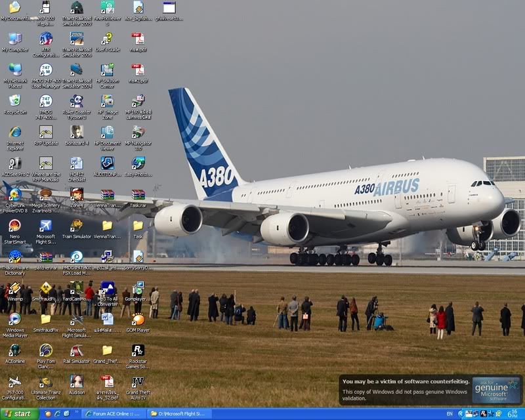The image size is (525, 420).
Task: Select the Windows Media Player icon
Action: 14,325
